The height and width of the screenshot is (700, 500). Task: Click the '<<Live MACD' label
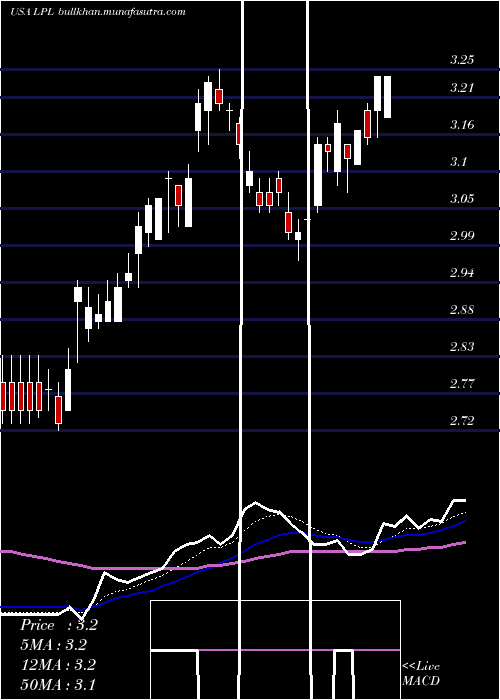[421, 674]
